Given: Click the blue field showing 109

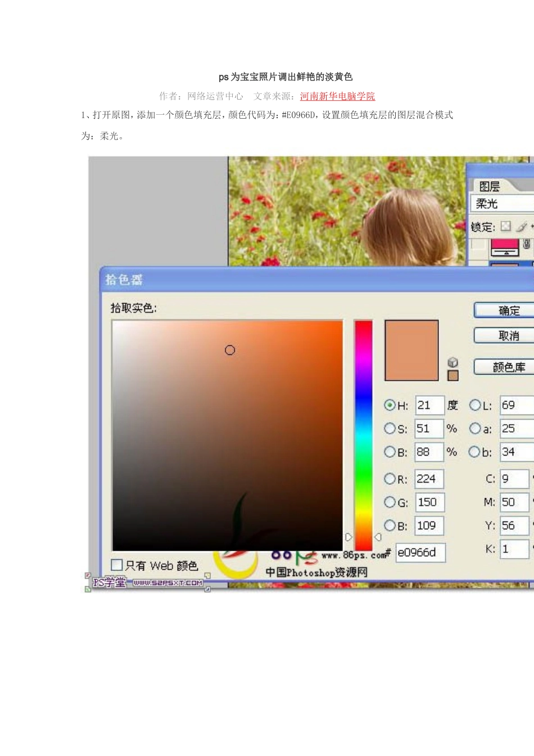Looking at the screenshot, I should [x=429, y=525].
